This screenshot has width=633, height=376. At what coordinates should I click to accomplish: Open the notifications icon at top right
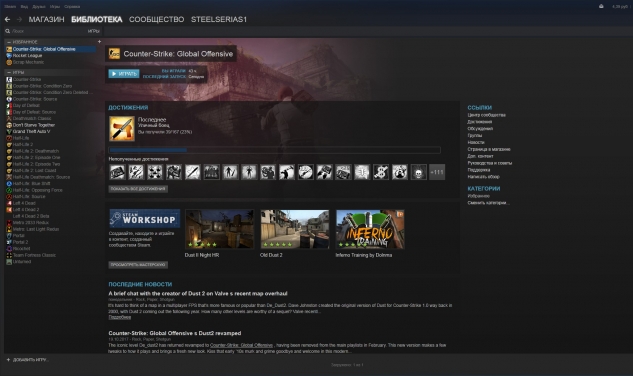[x=601, y=6]
